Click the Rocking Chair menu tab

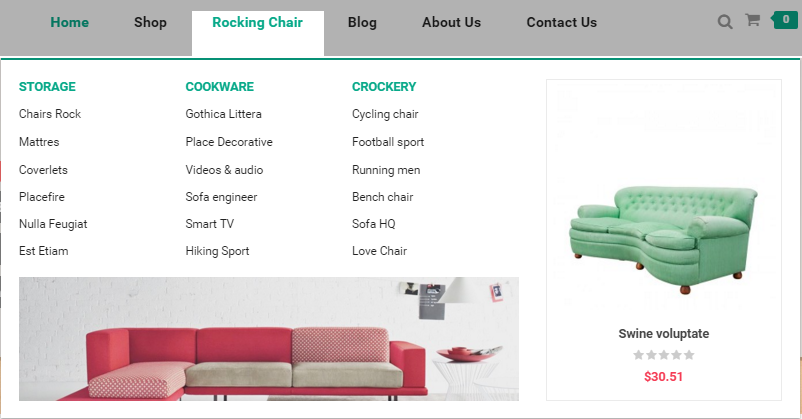click(257, 22)
